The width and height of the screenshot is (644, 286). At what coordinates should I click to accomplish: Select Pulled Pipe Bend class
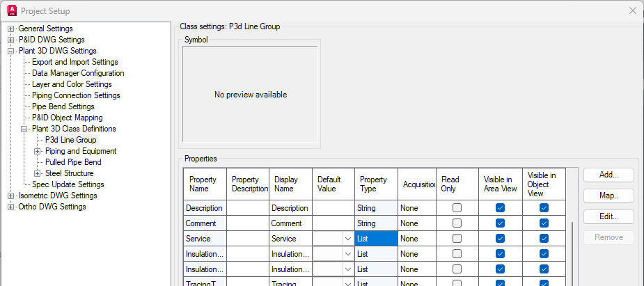click(x=73, y=162)
